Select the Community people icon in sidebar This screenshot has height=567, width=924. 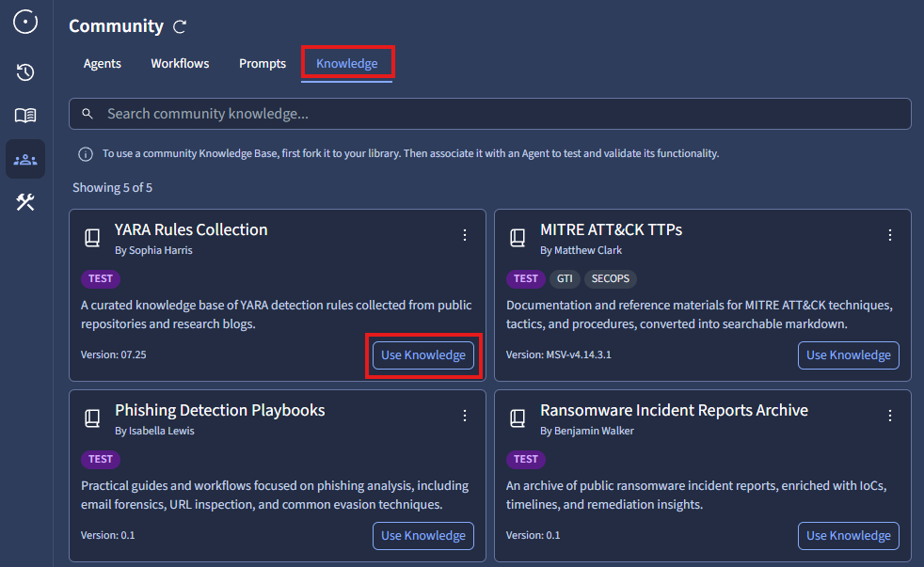[x=25, y=159]
